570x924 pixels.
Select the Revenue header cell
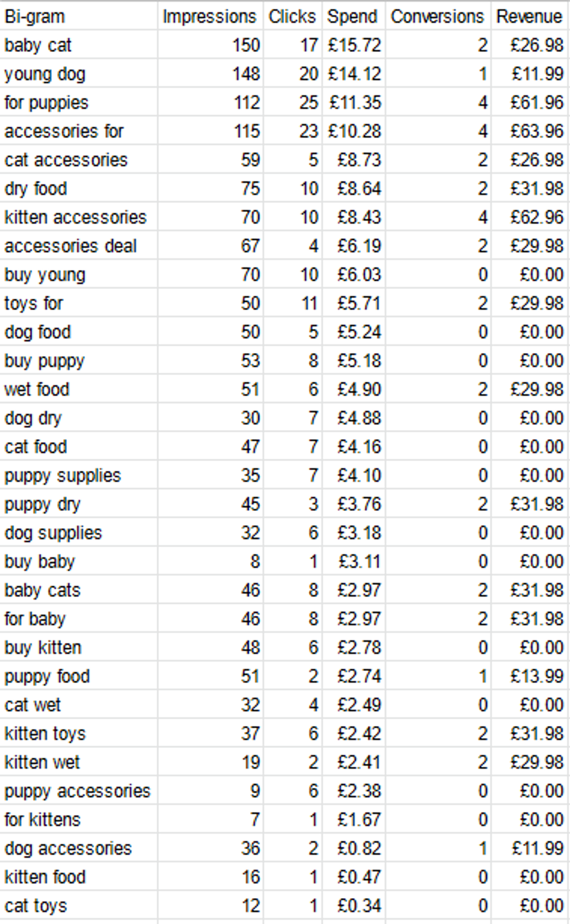click(529, 16)
